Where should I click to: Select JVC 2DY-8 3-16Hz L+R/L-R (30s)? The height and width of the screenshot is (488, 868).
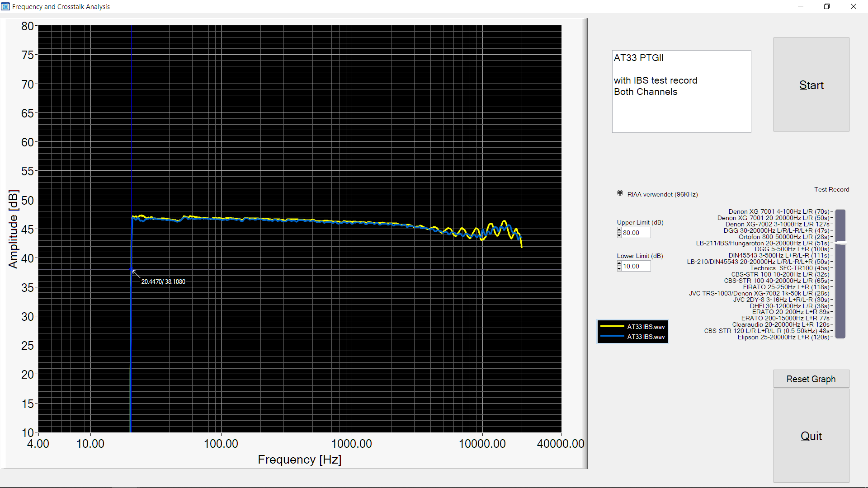coord(782,300)
